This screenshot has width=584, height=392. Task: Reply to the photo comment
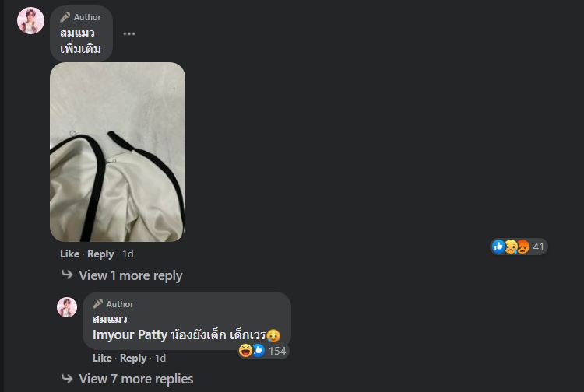pos(100,254)
